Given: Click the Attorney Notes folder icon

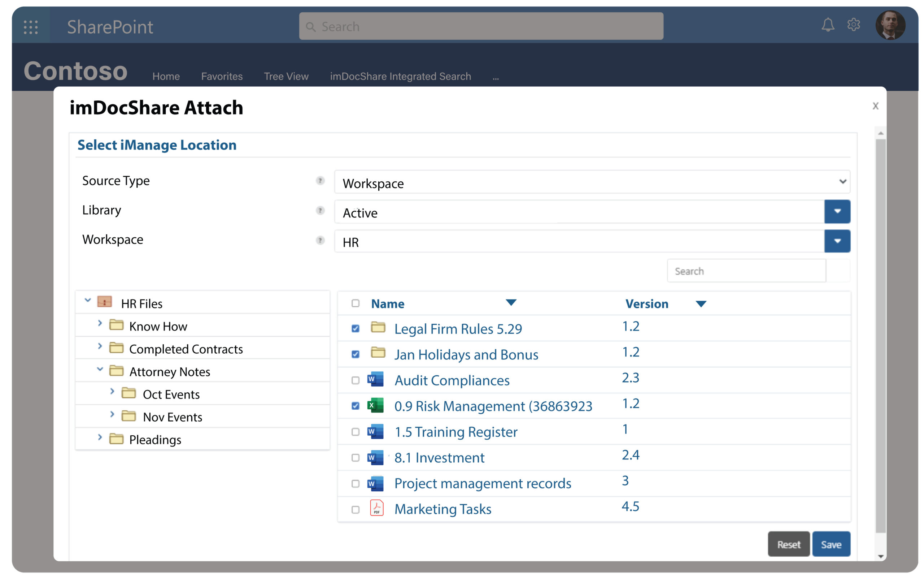Looking at the screenshot, I should [x=116, y=370].
